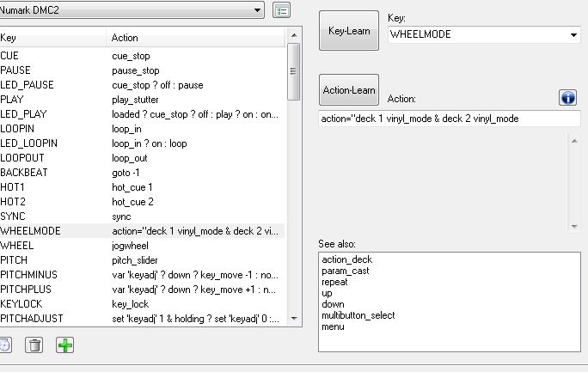Screen dimensions: 588x372
Task: Select the PITCH key row
Action: (x=142, y=260)
